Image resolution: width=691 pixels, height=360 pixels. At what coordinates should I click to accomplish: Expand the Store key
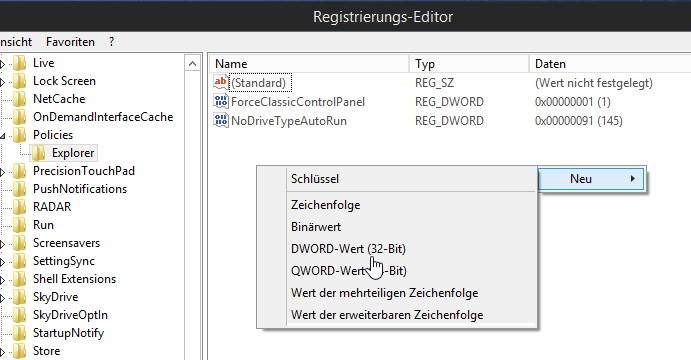(x=2, y=352)
